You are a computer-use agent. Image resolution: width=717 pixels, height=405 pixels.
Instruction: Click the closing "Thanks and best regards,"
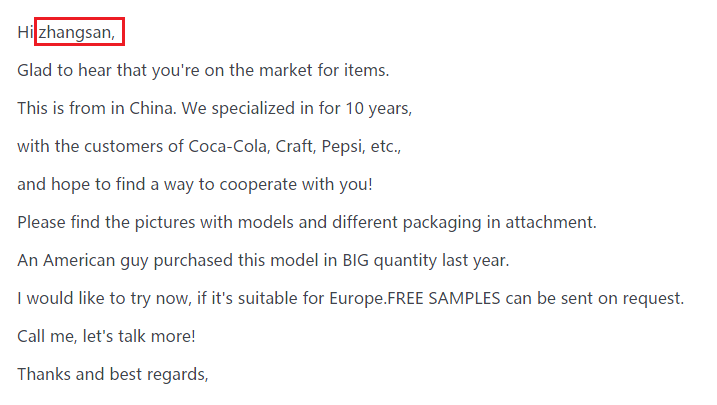[112, 374]
